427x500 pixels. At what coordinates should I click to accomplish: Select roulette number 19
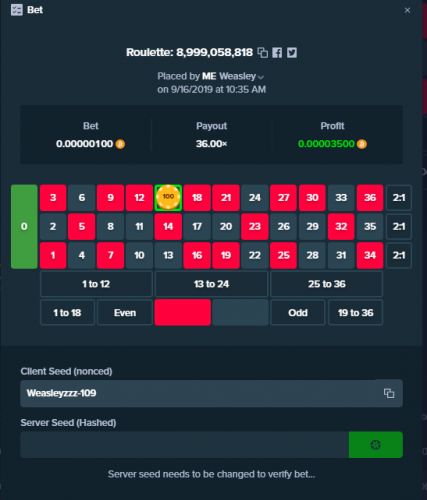click(226, 255)
